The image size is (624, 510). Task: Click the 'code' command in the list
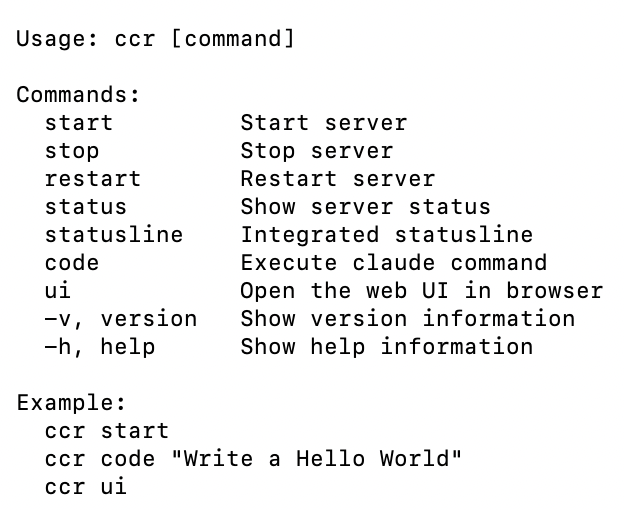72,263
